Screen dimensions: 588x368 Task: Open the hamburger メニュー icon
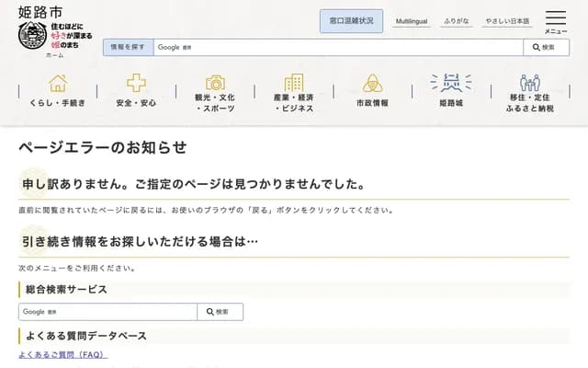coord(555,20)
